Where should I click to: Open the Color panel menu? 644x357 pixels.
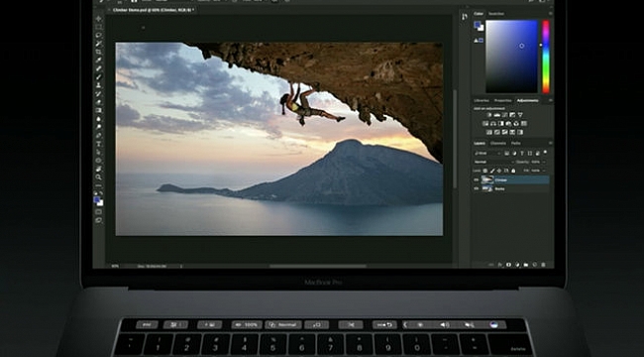tap(550, 14)
